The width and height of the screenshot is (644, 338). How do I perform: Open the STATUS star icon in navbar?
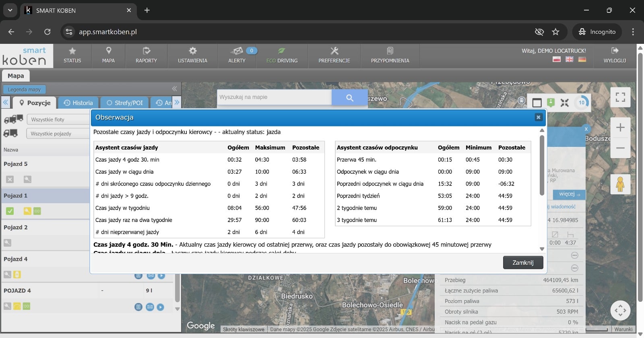(72, 51)
